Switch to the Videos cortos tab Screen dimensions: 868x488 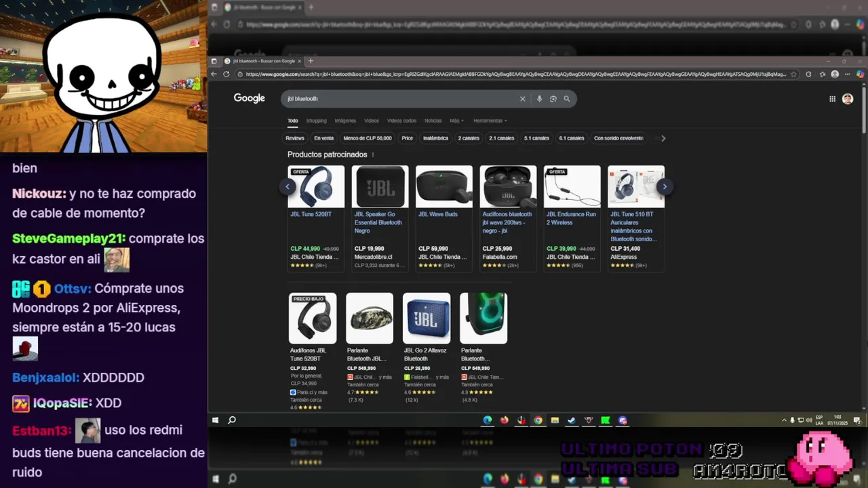pyautogui.click(x=401, y=121)
